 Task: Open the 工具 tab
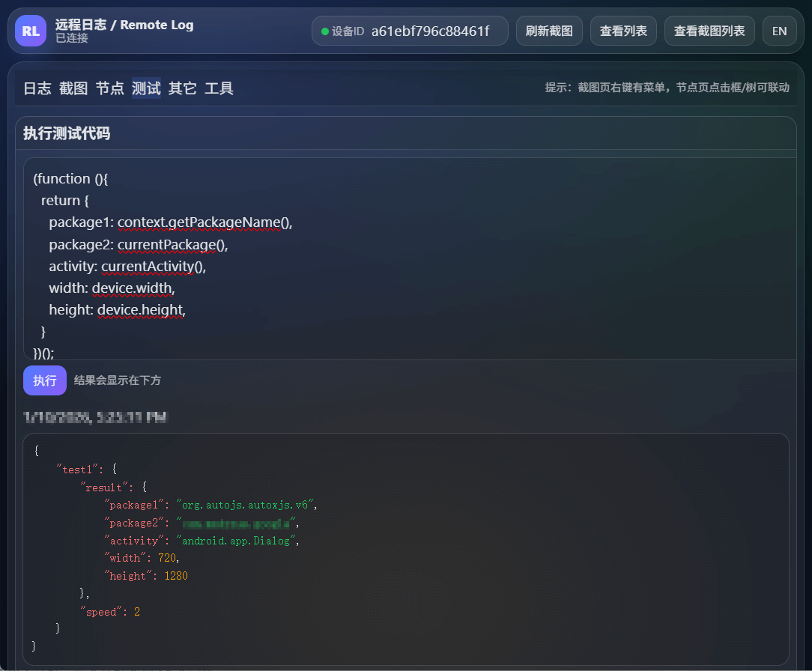tap(219, 88)
